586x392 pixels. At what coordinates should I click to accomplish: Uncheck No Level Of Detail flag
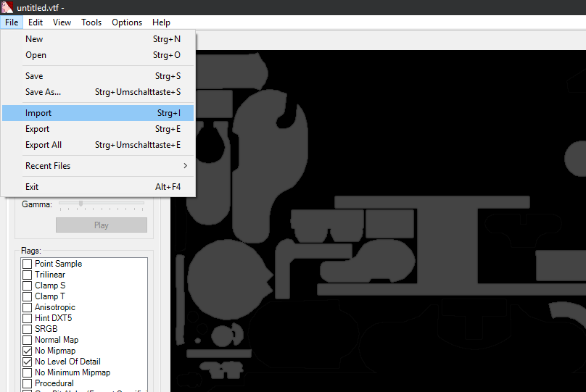coord(27,362)
